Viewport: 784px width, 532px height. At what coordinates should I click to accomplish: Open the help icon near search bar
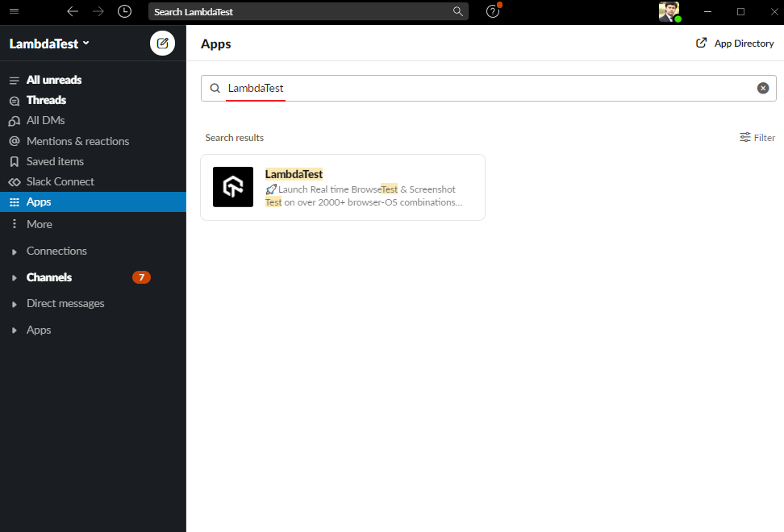(492, 11)
